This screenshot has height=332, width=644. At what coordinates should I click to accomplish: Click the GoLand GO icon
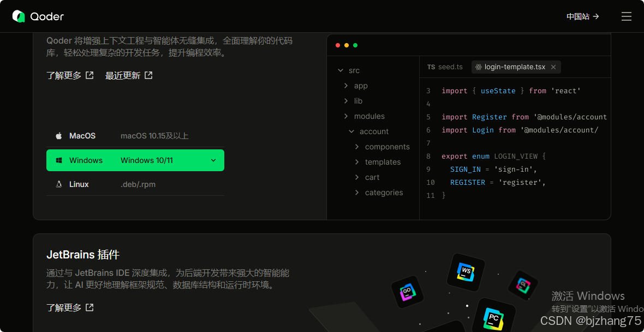(x=407, y=292)
